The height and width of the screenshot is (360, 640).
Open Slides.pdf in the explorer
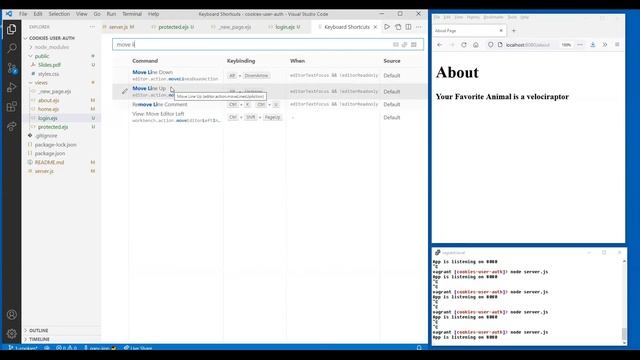coord(49,65)
